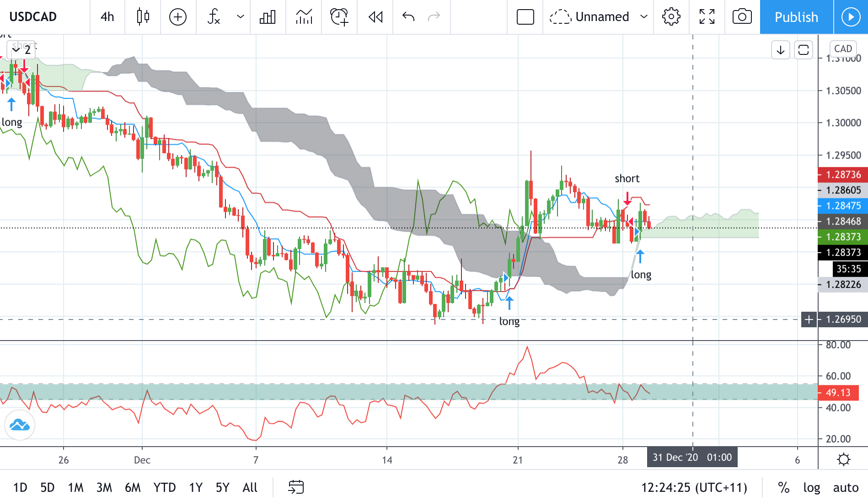Start Bar Replay with the rewind icon
Screen dimensions: 868x501
[x=375, y=17]
